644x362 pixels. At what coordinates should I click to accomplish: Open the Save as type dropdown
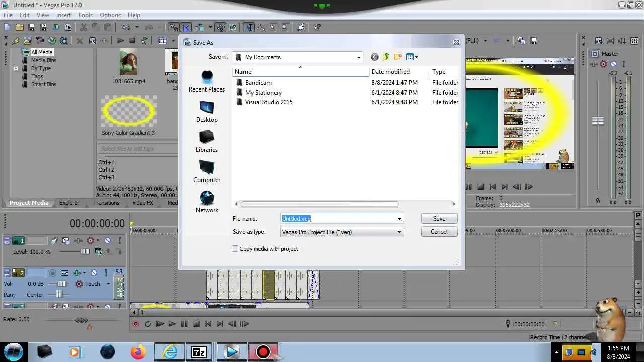[x=399, y=232]
